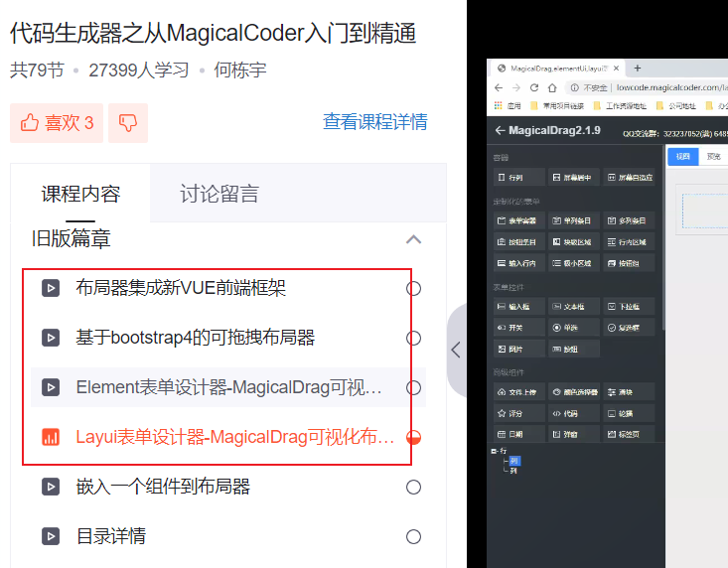
Task: Click the thumbs-down dislike button
Action: click(128, 123)
